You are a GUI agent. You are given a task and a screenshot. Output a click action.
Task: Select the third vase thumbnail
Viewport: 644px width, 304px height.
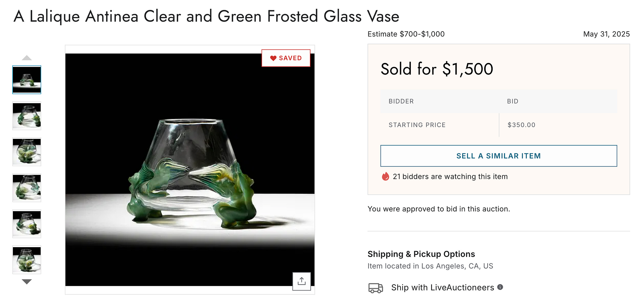(27, 152)
